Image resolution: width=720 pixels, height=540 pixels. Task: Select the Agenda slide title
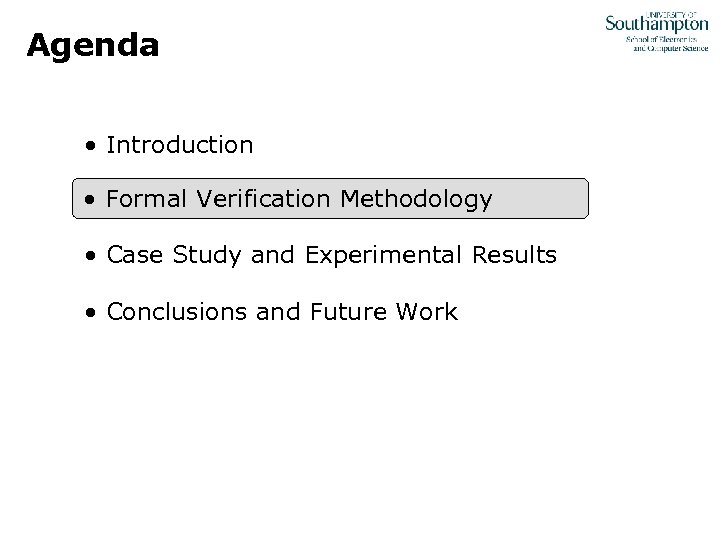tap(93, 45)
